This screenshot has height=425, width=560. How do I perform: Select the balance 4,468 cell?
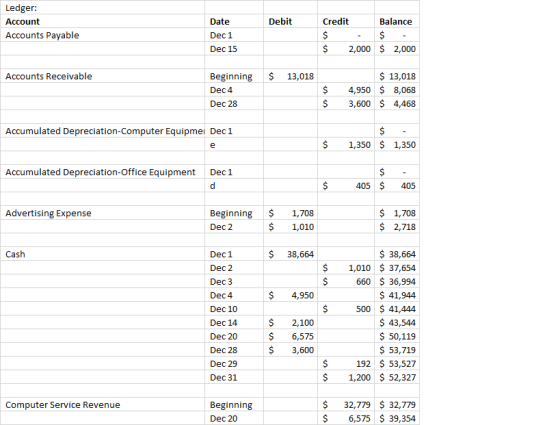(397, 104)
